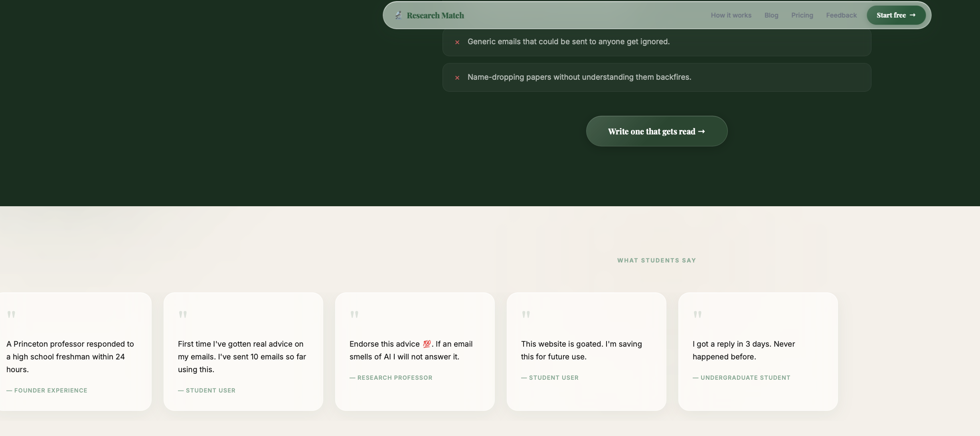Click quote mark icon on 'reply in 3 days' card
This screenshot has height=436, width=980.
click(697, 314)
